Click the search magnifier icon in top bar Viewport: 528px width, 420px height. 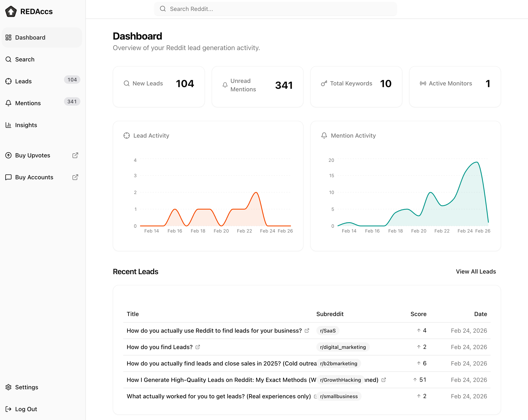163,9
